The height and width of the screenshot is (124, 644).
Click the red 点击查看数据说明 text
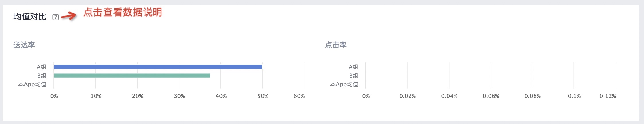(123, 12)
